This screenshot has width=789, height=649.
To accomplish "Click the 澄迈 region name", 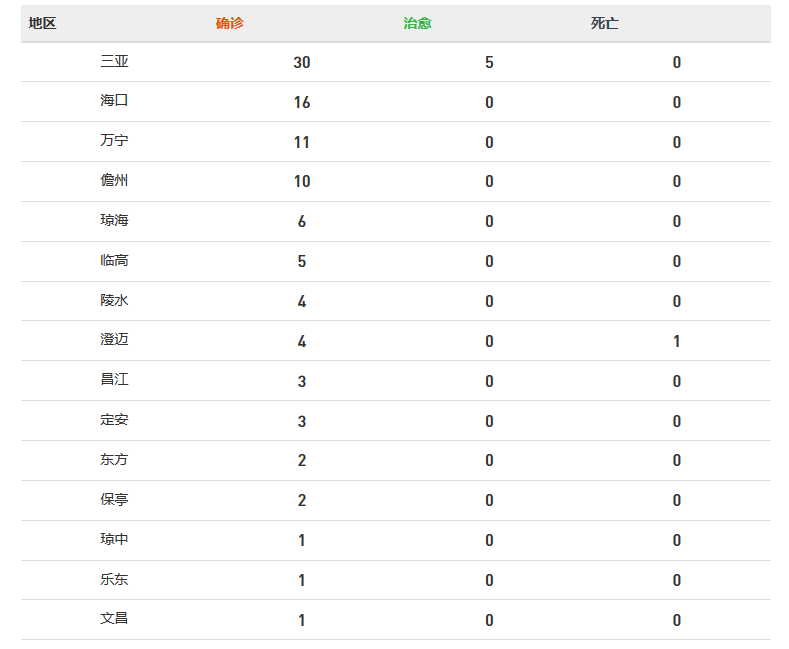I will [114, 340].
